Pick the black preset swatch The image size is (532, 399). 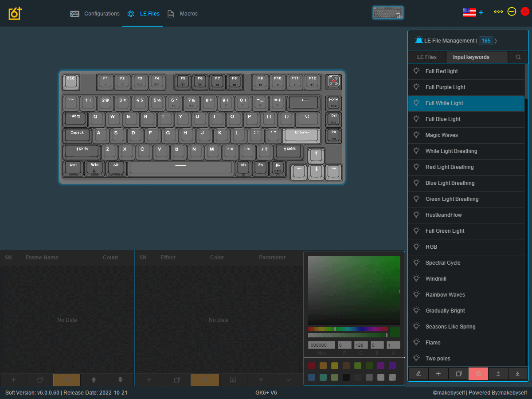pyautogui.click(x=346, y=377)
